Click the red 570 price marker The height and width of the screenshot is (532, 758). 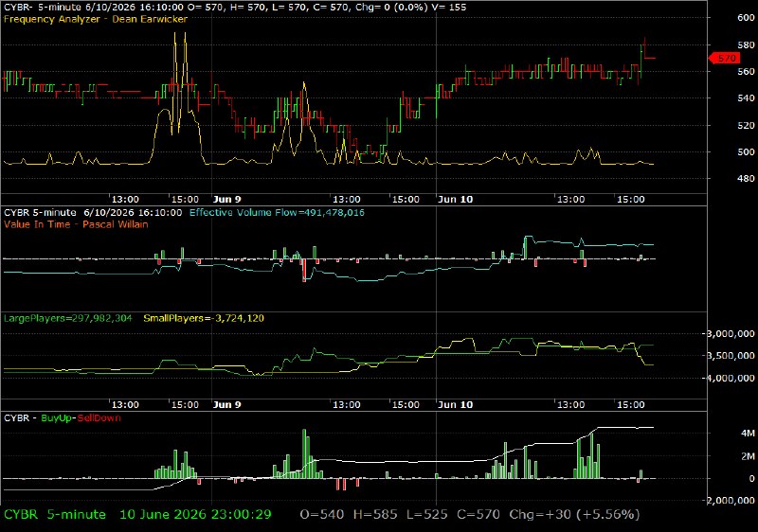725,58
